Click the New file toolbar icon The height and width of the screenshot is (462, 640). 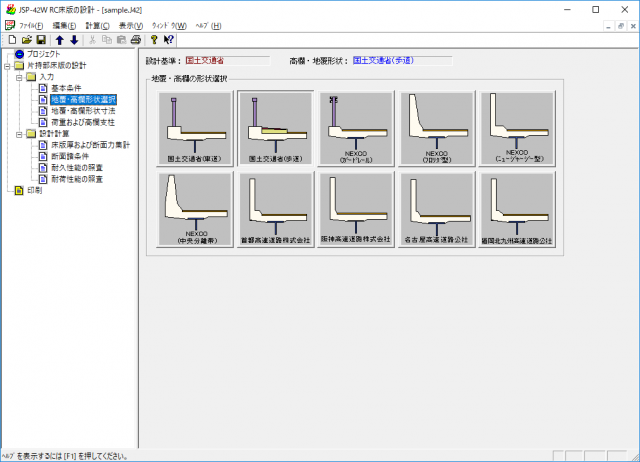click(x=11, y=39)
